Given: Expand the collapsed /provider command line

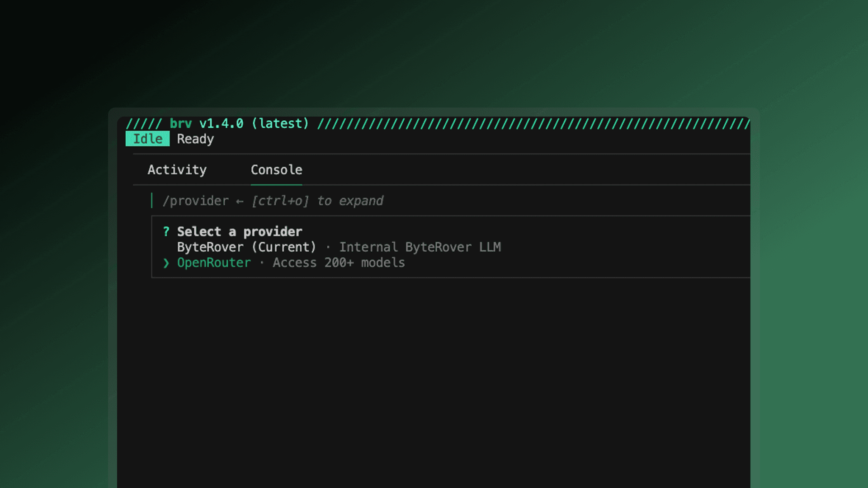Looking at the screenshot, I should (x=195, y=201).
